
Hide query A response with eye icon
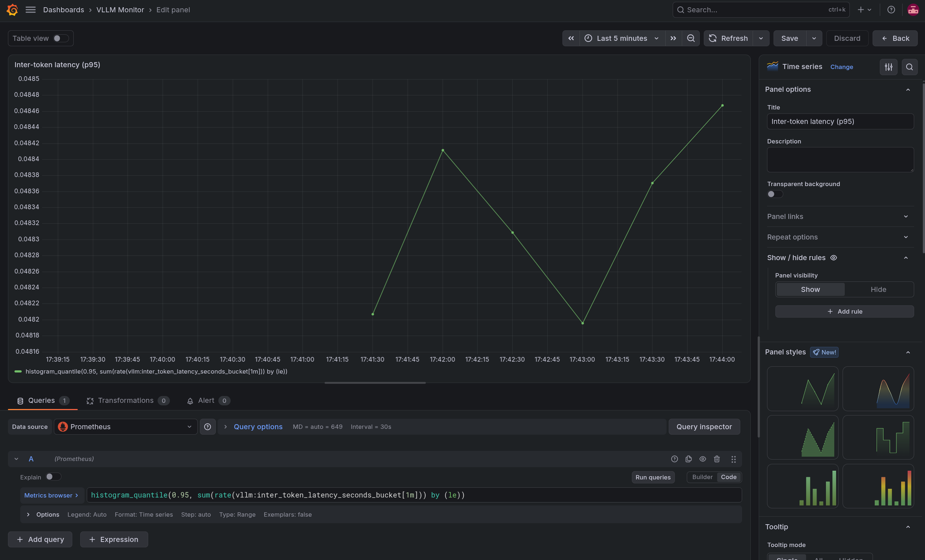point(703,459)
